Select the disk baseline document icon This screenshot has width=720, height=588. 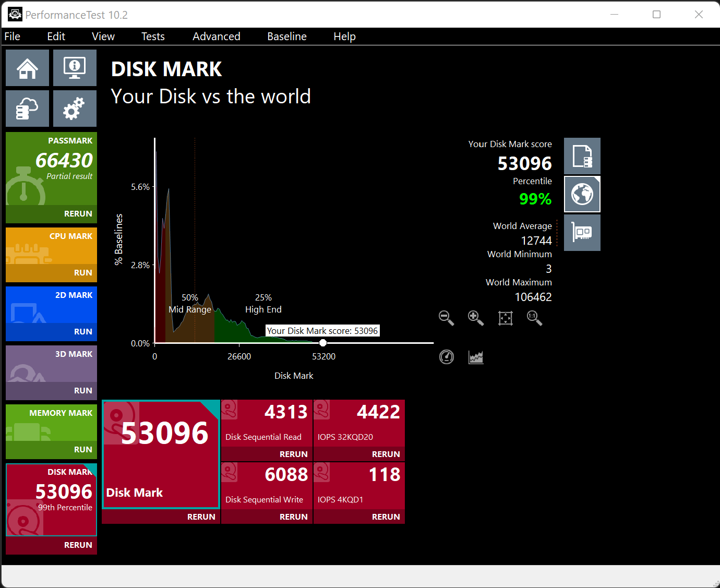(x=582, y=156)
